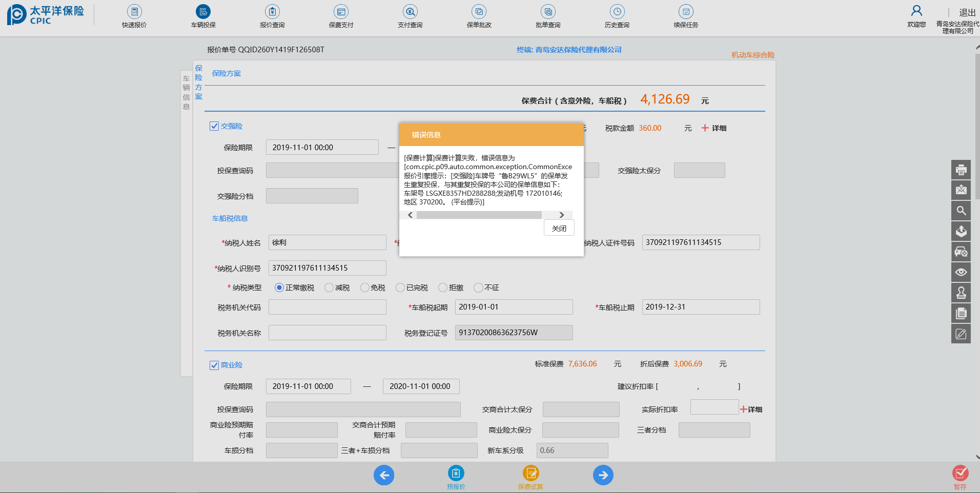Click the blue next arrow button

click(603, 475)
